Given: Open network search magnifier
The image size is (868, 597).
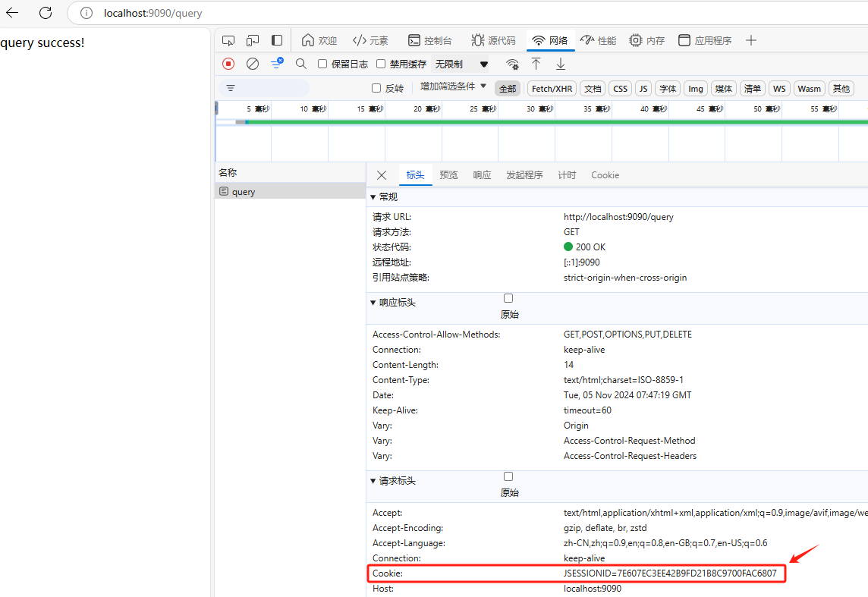Looking at the screenshot, I should point(301,64).
